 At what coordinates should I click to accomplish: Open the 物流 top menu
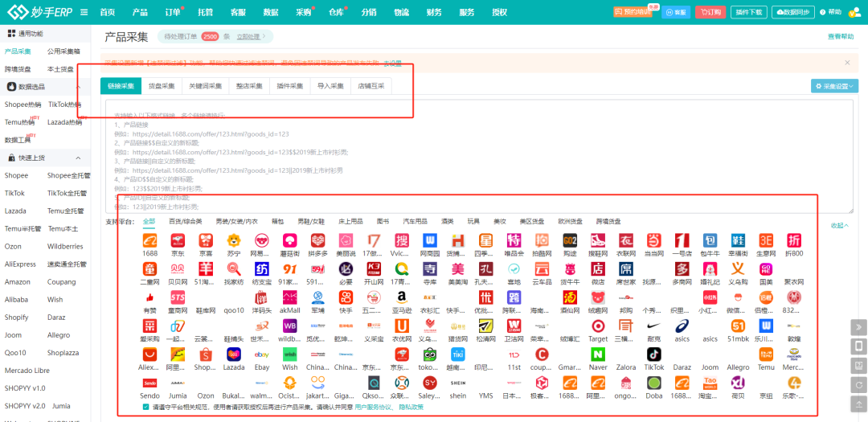[401, 12]
